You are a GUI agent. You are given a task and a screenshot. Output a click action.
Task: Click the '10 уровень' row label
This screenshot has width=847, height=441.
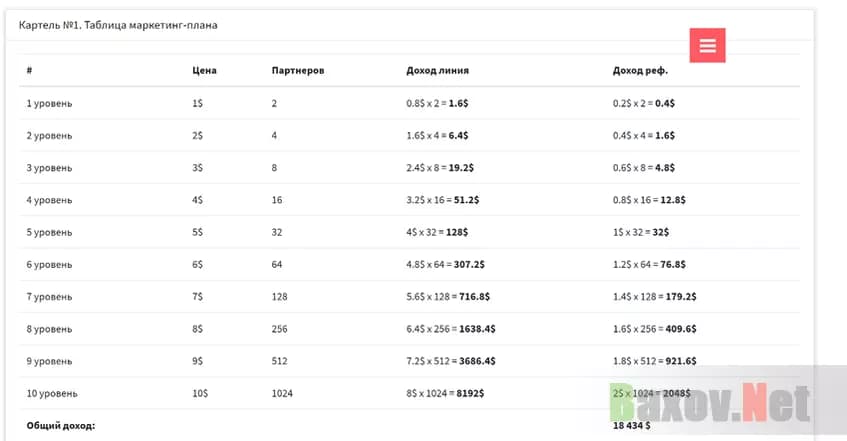click(52, 393)
